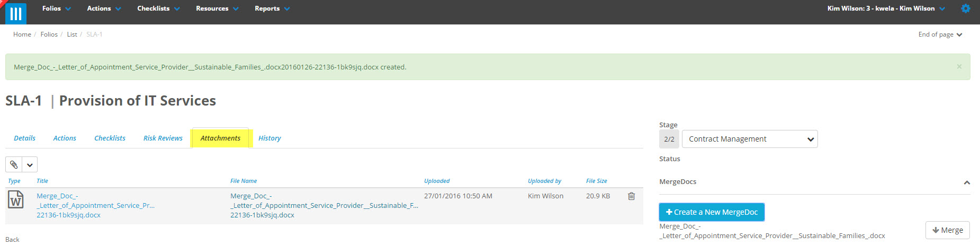Screen dimensions: 980x245
Task: Click the blue app logo icon
Action: coord(16,13)
